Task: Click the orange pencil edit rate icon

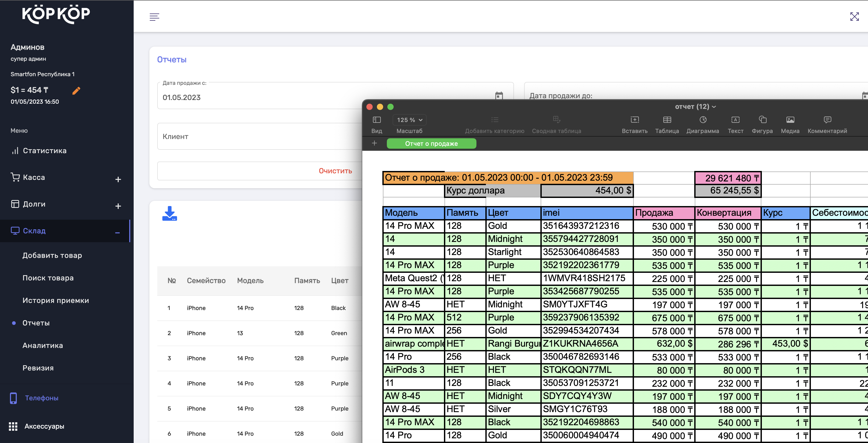Action: tap(76, 91)
